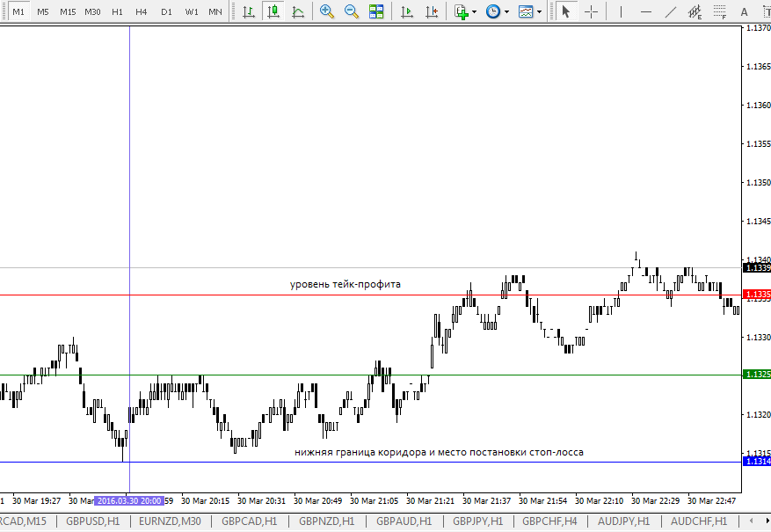Set timeframe to H4
771x532 pixels.
tap(142, 11)
